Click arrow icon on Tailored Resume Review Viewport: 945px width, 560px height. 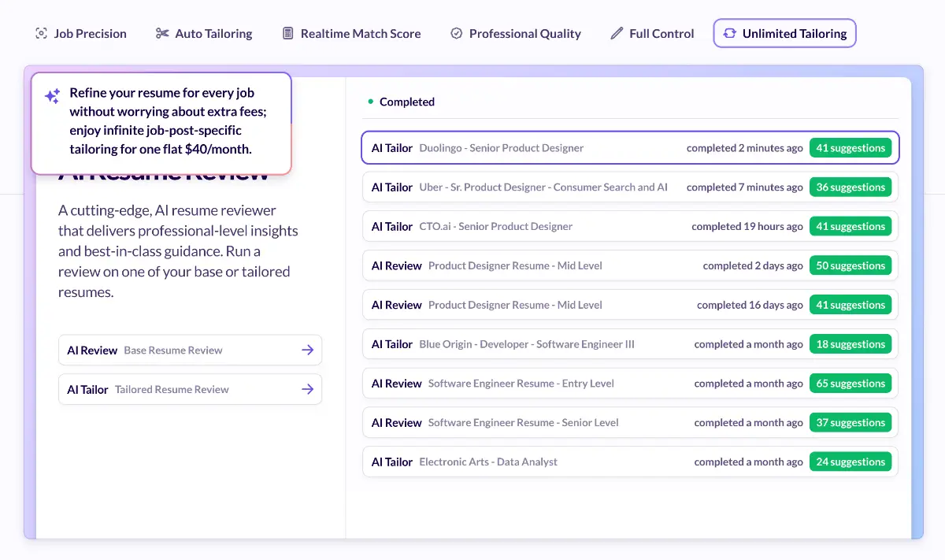(308, 389)
